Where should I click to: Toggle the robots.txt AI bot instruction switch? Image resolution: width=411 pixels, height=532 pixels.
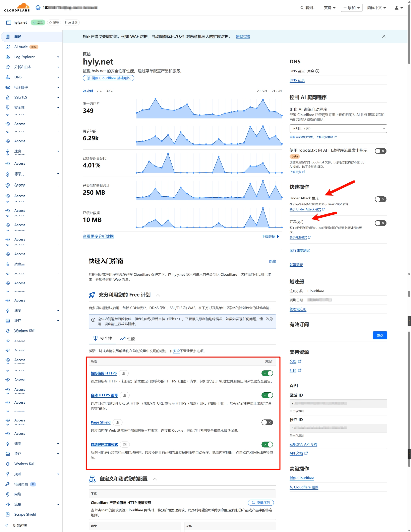click(x=380, y=151)
